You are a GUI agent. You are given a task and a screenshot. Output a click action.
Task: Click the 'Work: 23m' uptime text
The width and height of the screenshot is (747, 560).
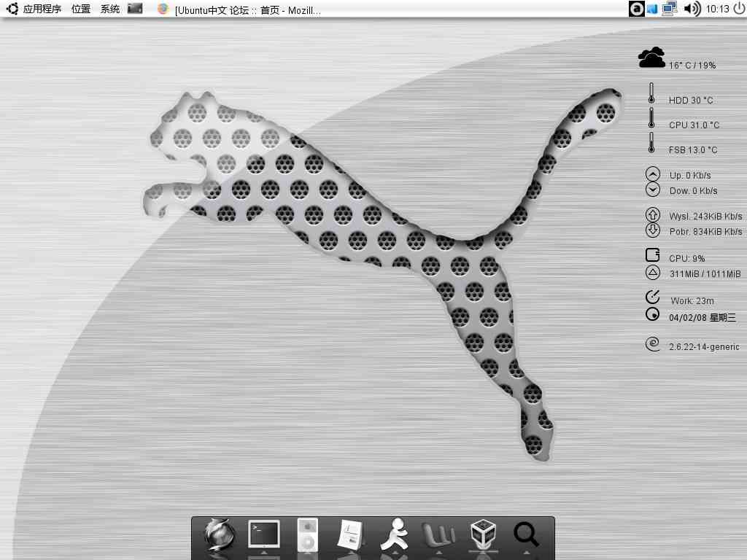692,301
